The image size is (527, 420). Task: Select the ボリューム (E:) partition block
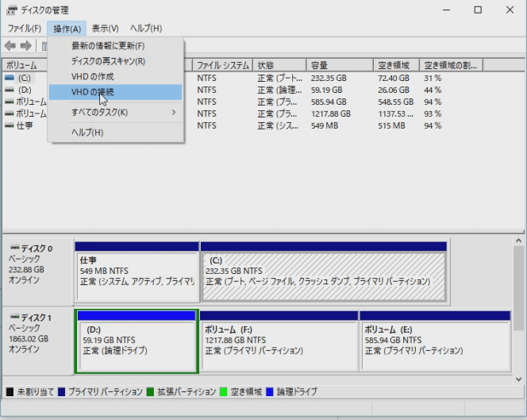coord(435,341)
